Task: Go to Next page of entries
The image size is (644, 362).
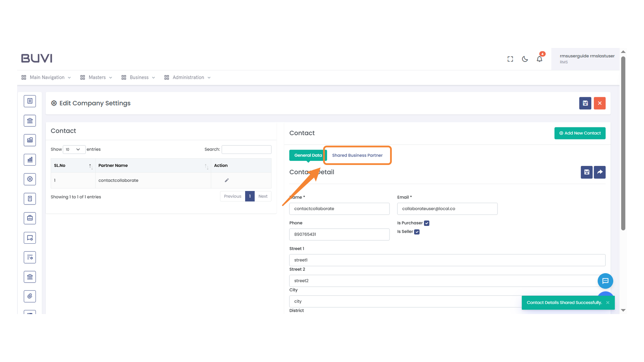Action: [x=263, y=196]
